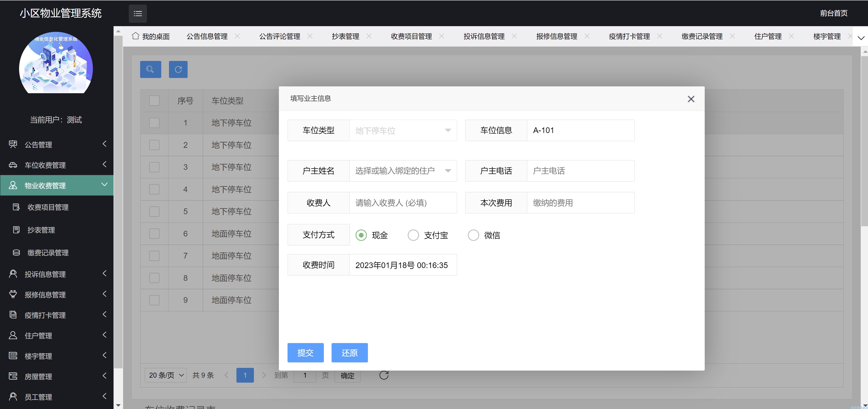Open the hamburger menu in the top bar
The image size is (868, 409).
pos(137,13)
